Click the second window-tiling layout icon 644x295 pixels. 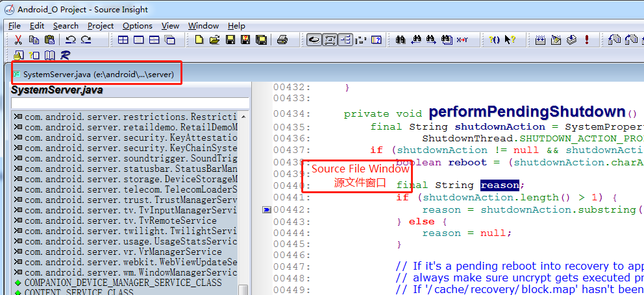pos(138,40)
